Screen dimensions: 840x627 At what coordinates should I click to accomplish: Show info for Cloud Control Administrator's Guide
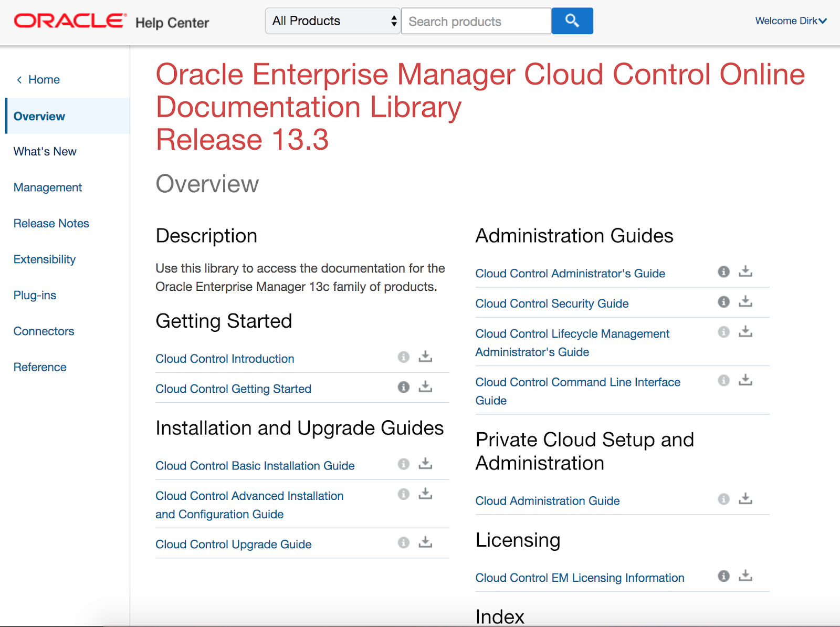point(723,271)
